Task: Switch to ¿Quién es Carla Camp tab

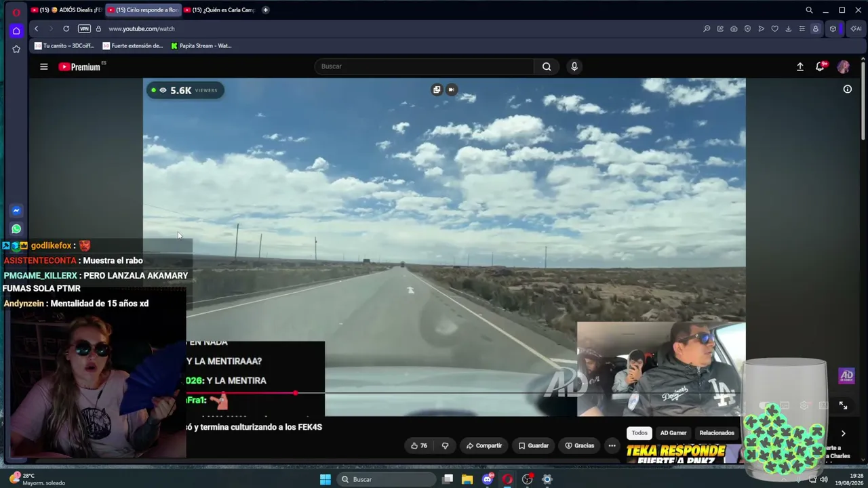Action: (219, 10)
